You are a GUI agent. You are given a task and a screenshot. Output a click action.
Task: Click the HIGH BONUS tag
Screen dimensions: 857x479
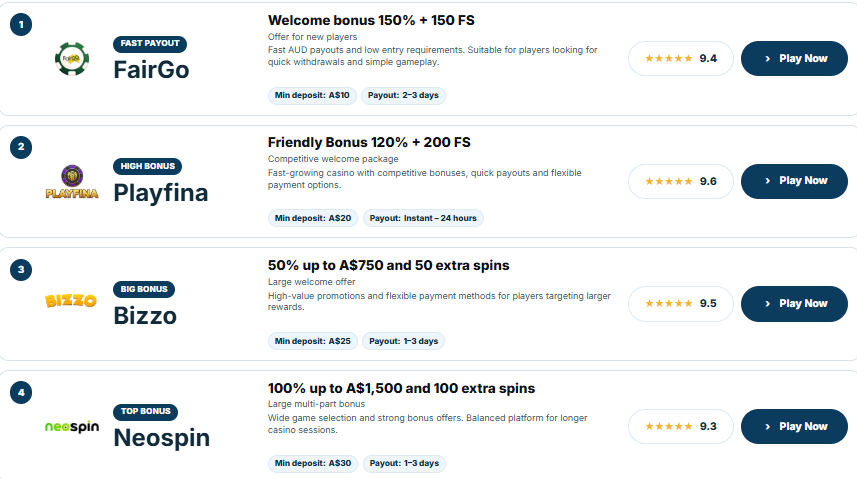[148, 166]
